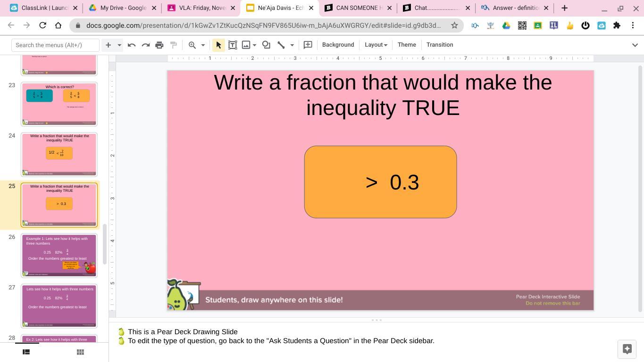The height and width of the screenshot is (362, 644).
Task: Click the Background button
Action: (x=338, y=45)
